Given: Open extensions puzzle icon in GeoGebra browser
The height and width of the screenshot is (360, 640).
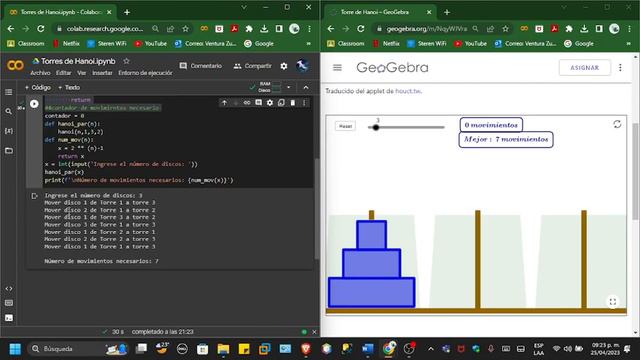Looking at the screenshot, I should click(x=569, y=29).
